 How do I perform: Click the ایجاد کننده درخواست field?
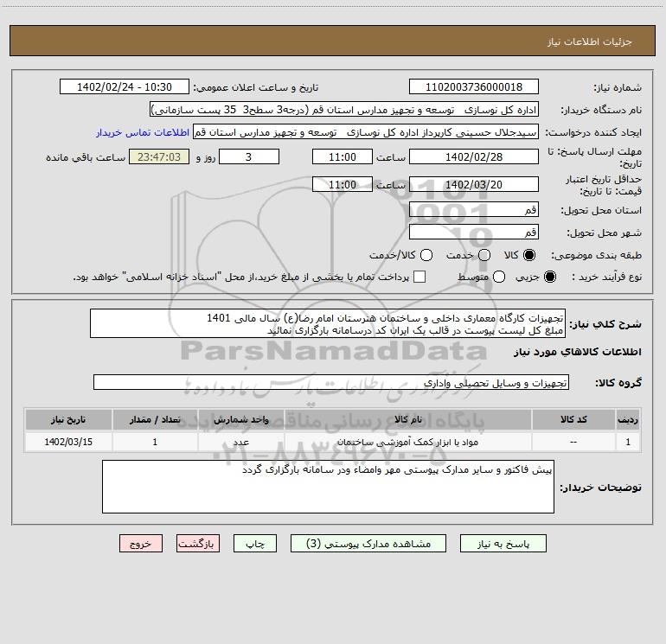pos(366,132)
